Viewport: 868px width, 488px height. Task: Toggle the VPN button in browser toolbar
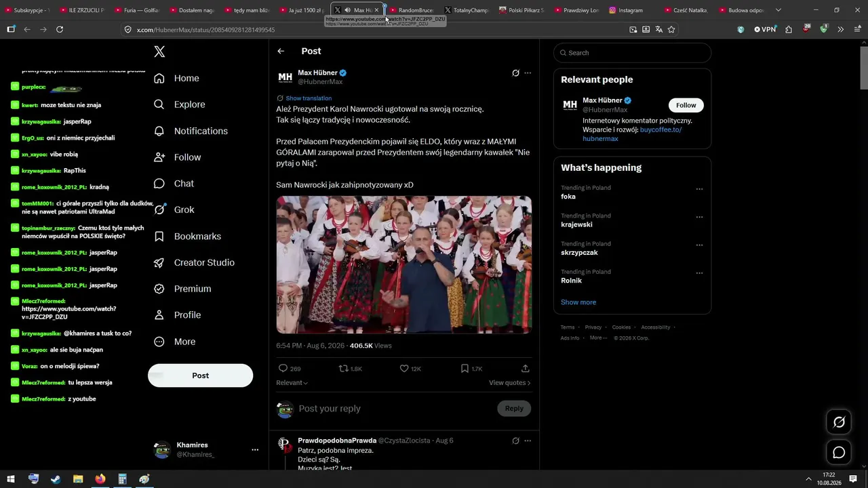pos(765,30)
